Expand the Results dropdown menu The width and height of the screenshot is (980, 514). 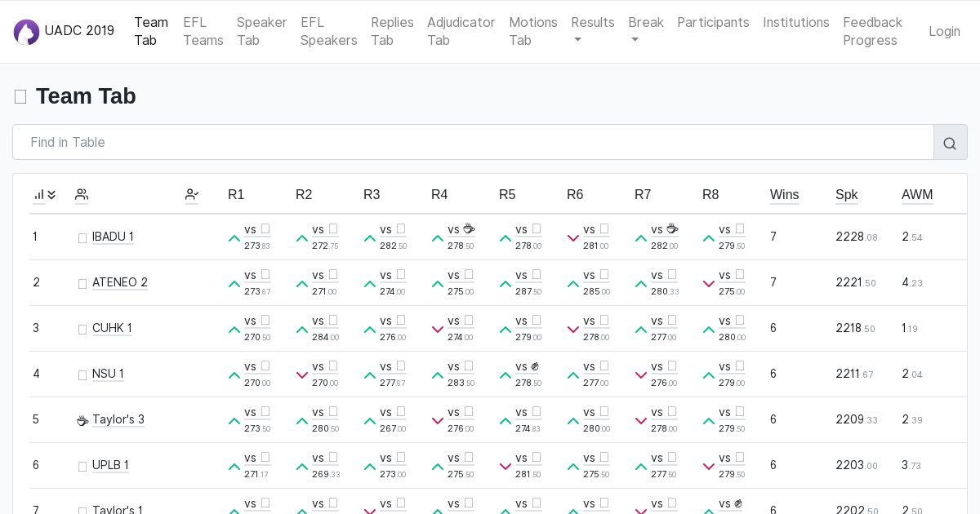[x=592, y=31]
